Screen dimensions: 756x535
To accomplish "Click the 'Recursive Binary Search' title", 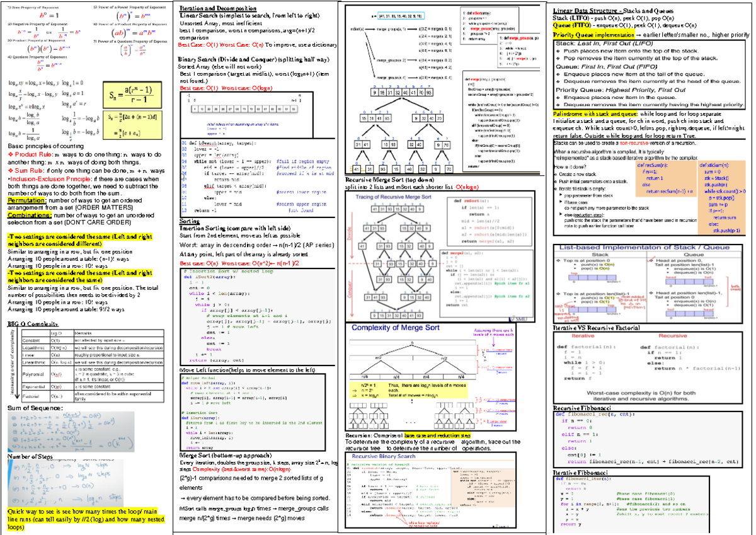I will (384, 456).
